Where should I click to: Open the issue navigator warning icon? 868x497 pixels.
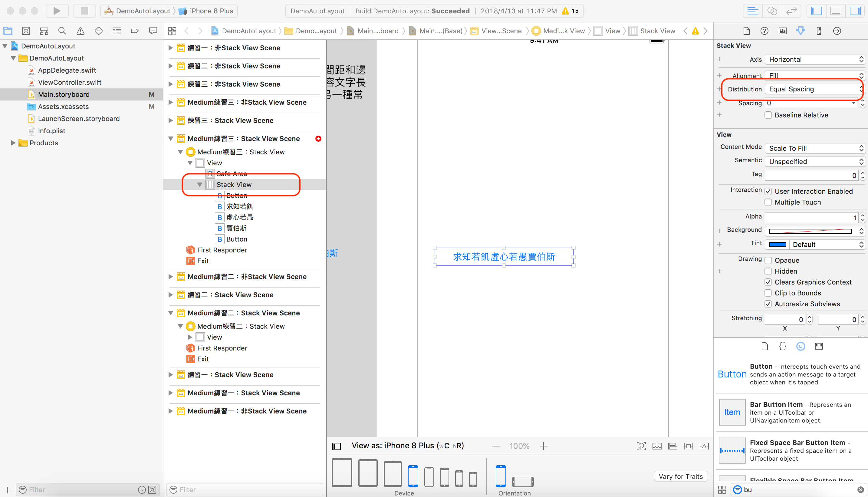[80, 31]
